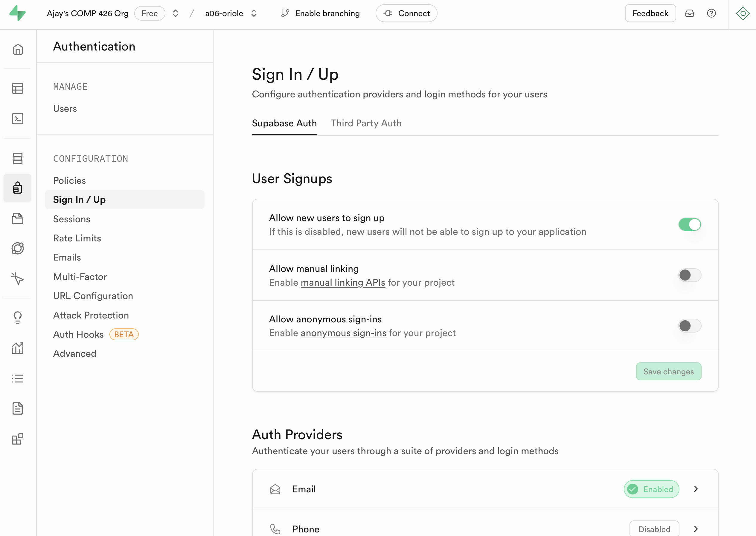Screen dimensions: 756x536
Task: Click the 'Sign In / Up' page heading
Action: click(x=295, y=75)
